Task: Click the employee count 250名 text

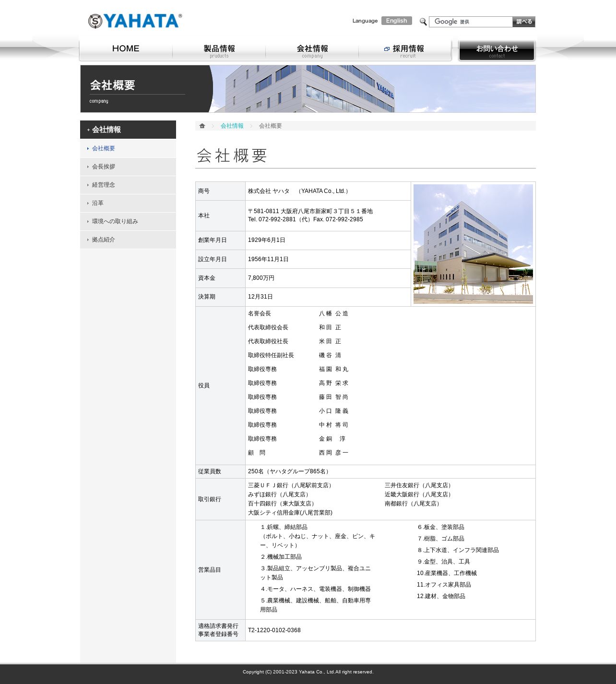Action: (x=290, y=471)
